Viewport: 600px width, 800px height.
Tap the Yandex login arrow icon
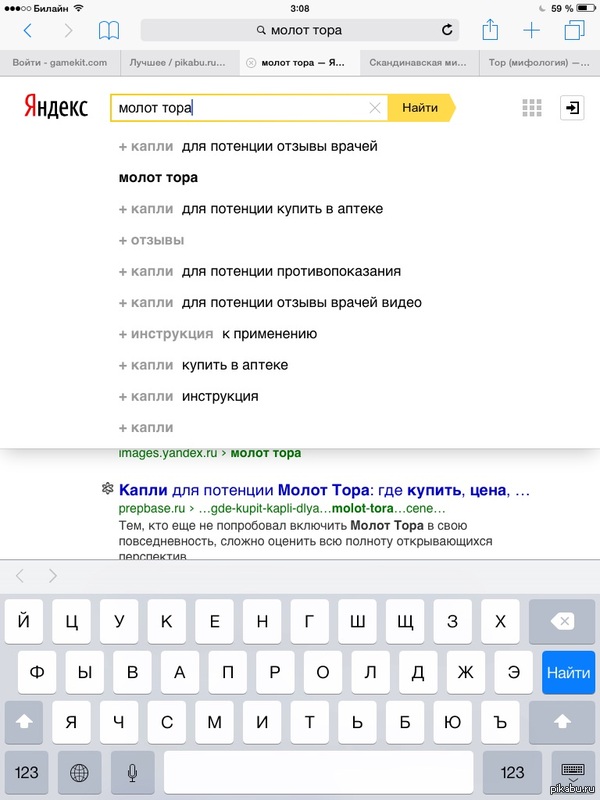tap(573, 107)
